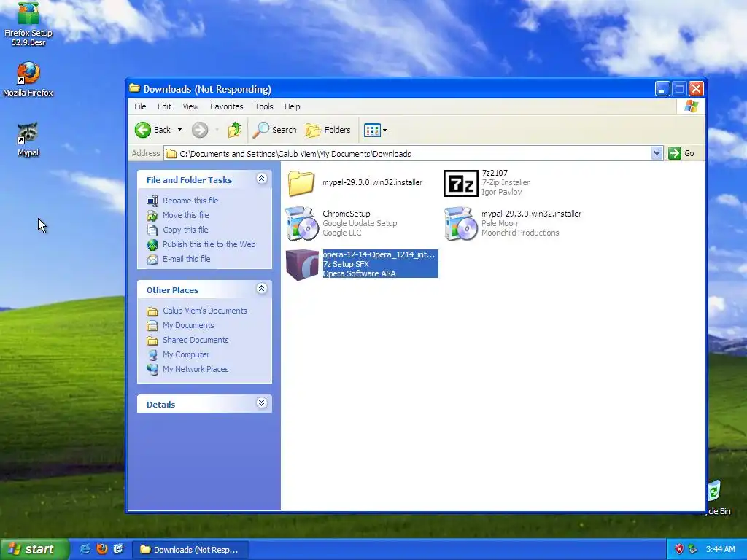Click the third quick launch icon
Image resolution: width=747 pixels, height=560 pixels.
point(119,549)
